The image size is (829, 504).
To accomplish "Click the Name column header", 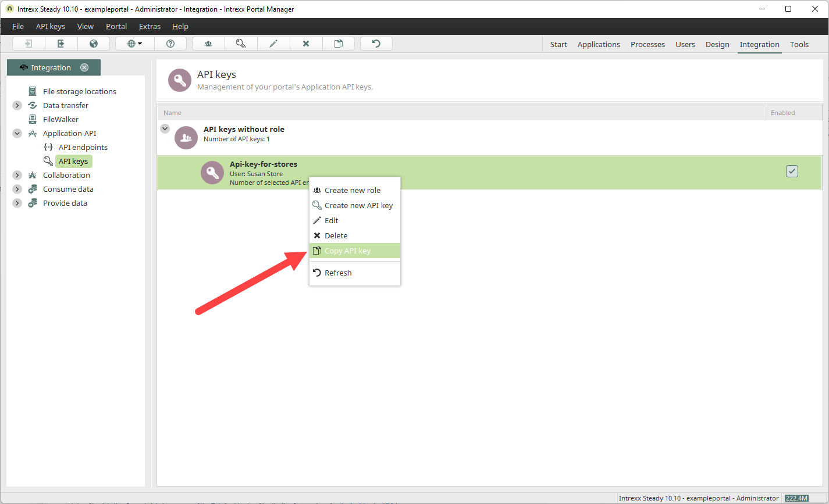I will [460, 113].
